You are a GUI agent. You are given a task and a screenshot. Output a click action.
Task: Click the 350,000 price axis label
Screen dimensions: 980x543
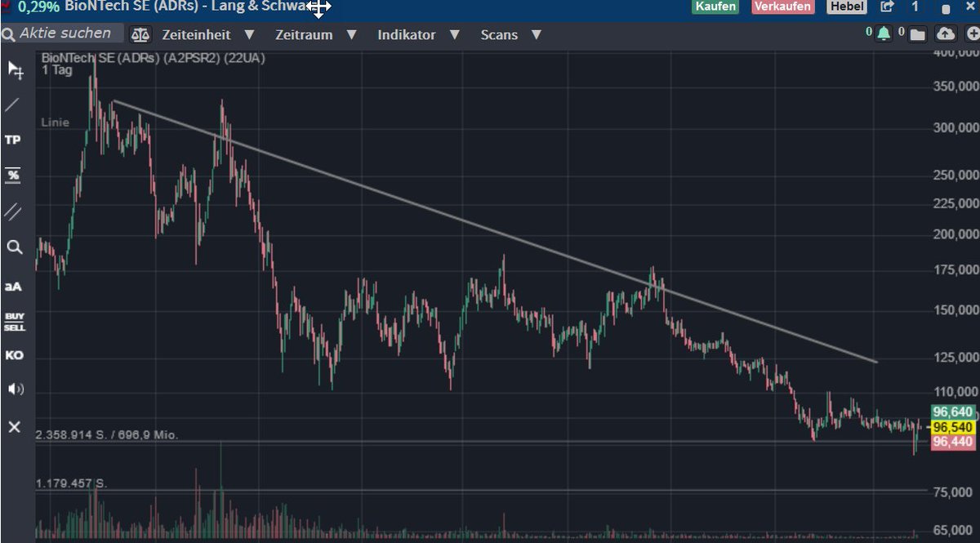point(956,86)
